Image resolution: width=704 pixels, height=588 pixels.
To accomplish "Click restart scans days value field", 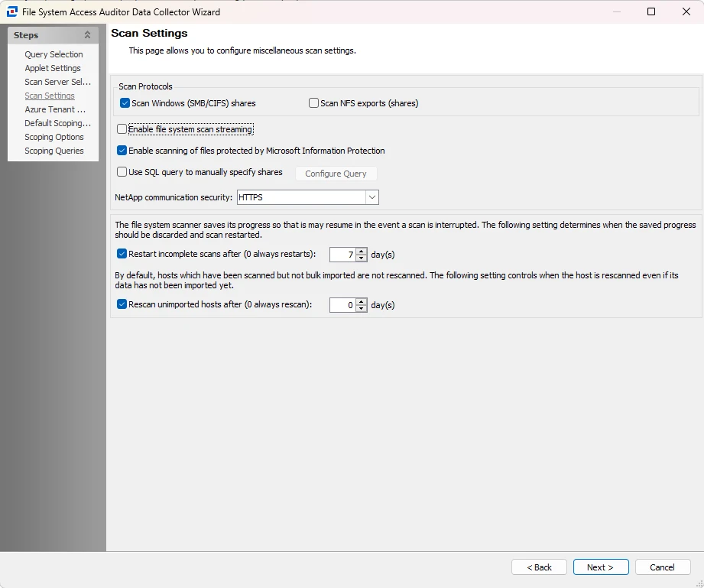I will 342,255.
